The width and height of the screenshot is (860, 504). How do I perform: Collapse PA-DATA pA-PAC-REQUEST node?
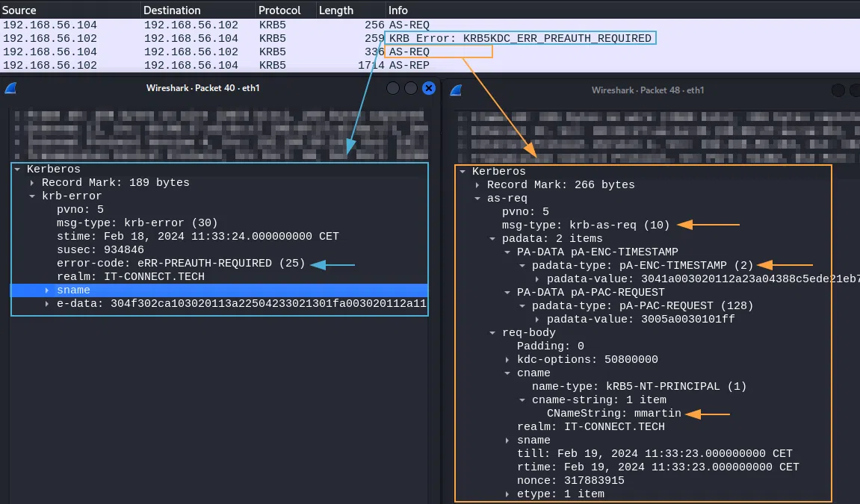tap(507, 293)
